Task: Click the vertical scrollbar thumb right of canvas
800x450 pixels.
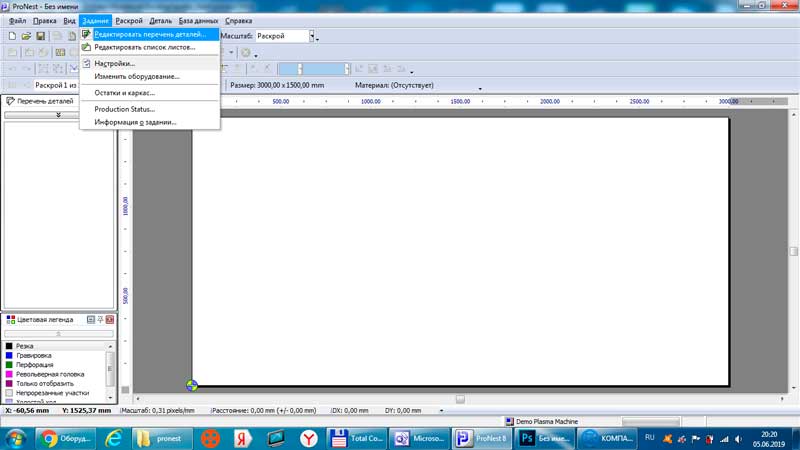Action: (x=793, y=251)
